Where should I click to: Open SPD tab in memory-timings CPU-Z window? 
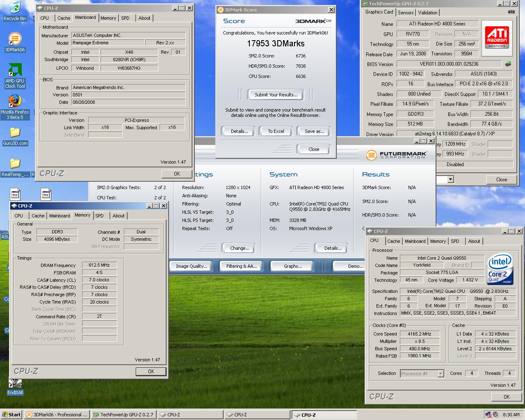pos(100,216)
